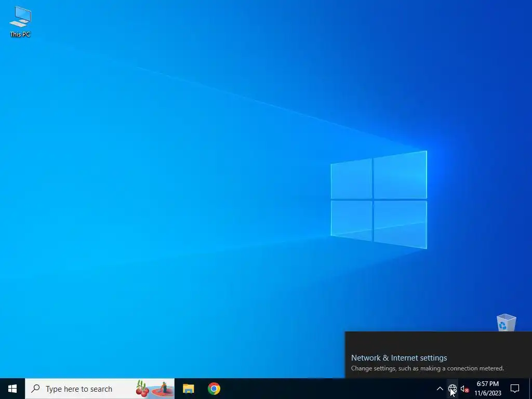Click the search highlights picture in the search box

[x=155, y=389]
